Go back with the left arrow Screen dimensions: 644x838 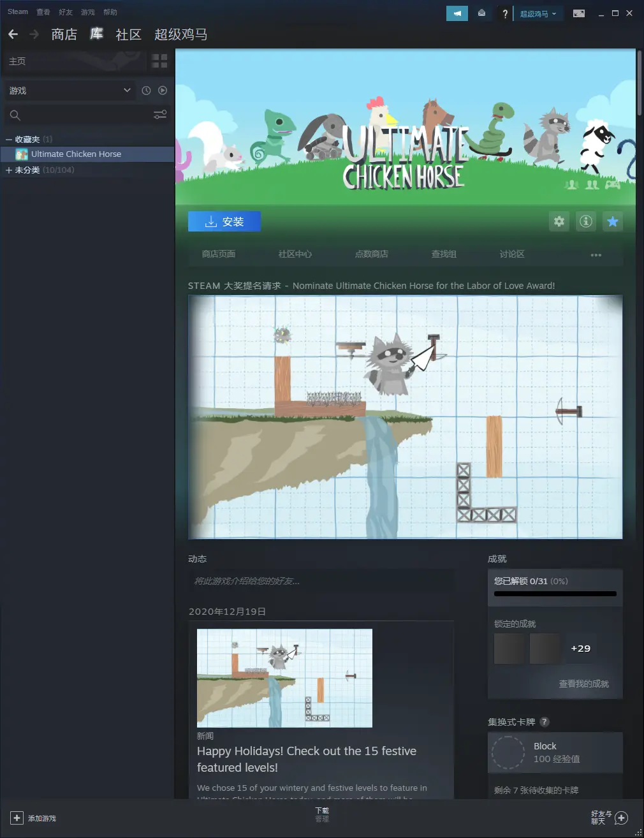(x=13, y=34)
